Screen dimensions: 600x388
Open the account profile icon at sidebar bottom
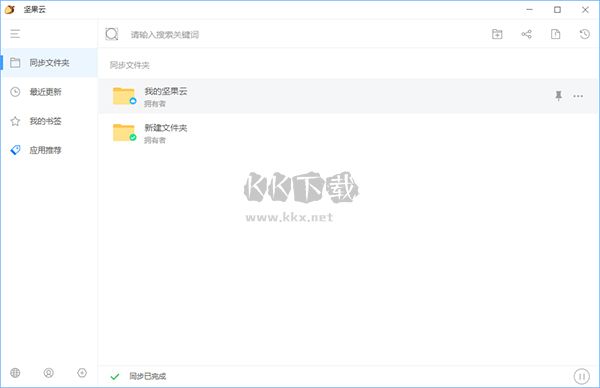(x=49, y=373)
